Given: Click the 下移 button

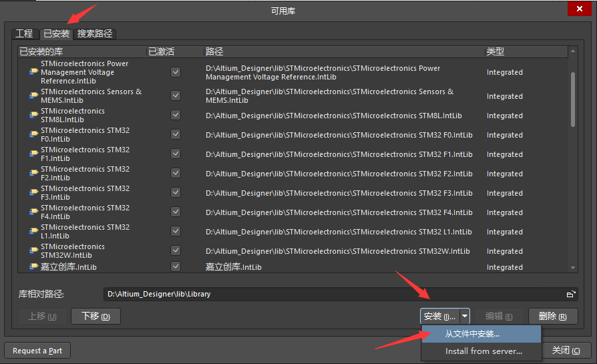Looking at the screenshot, I should pyautogui.click(x=96, y=316).
